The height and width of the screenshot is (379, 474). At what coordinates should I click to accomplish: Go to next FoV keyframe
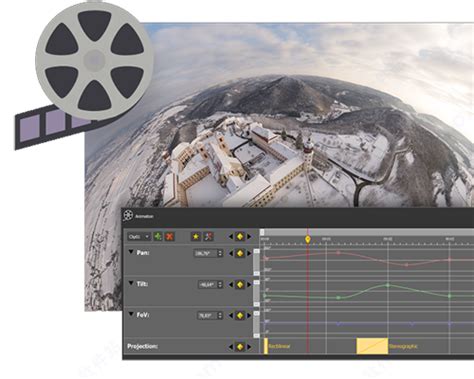[249, 315]
